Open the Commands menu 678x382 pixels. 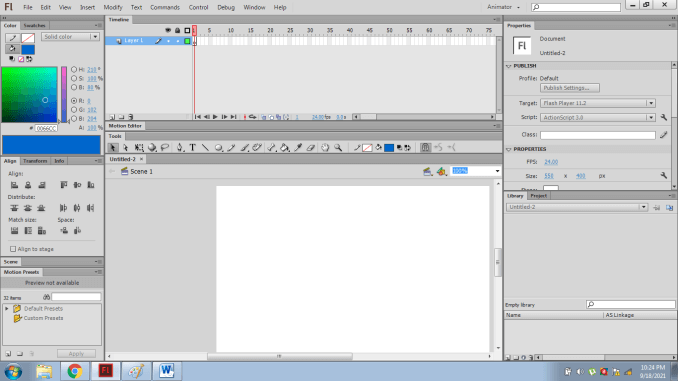tap(165, 7)
